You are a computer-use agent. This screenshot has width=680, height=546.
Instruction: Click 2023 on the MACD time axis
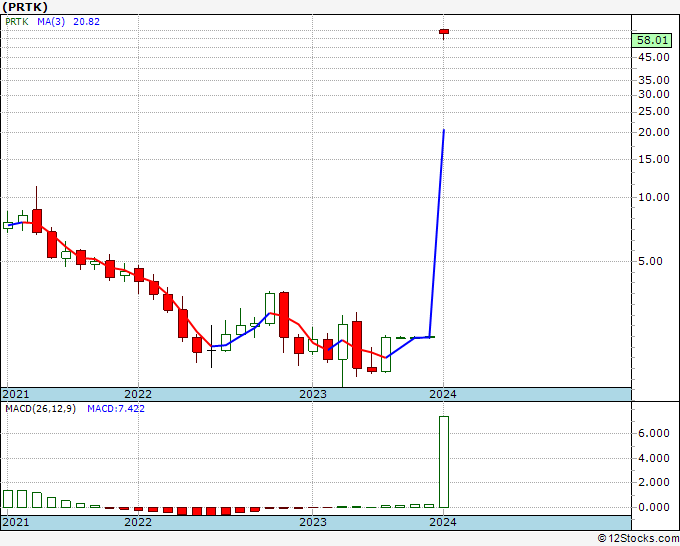313,522
